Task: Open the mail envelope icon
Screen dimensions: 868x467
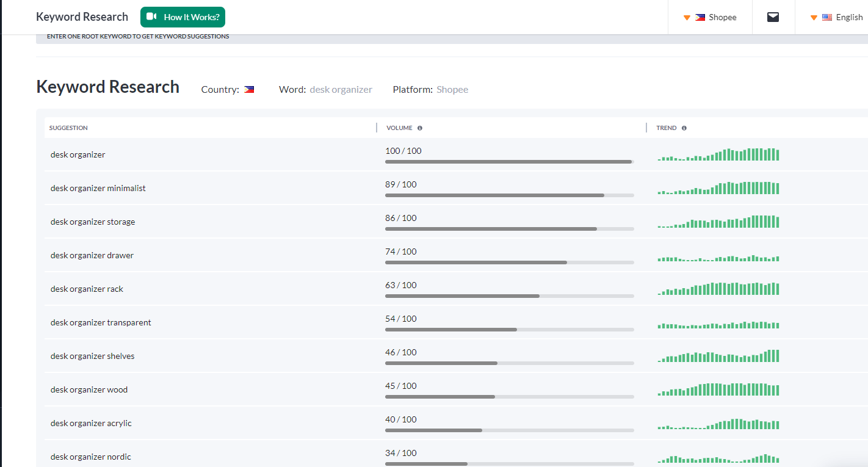Action: [773, 17]
